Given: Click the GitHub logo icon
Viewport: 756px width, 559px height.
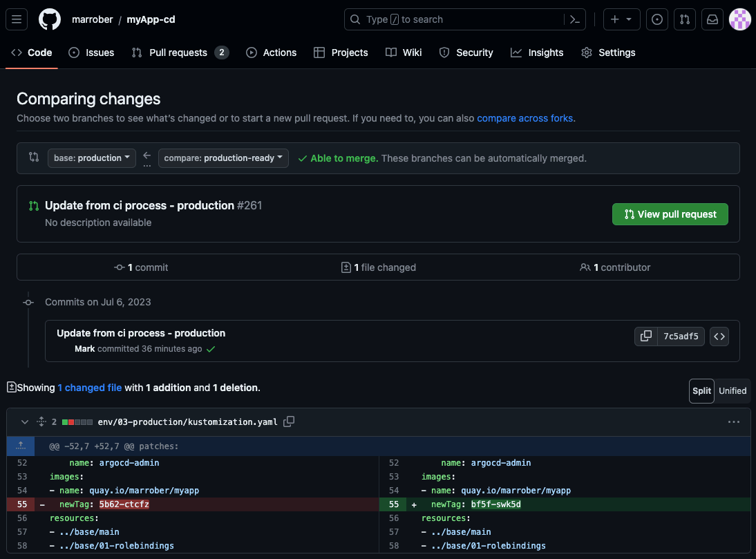Looking at the screenshot, I should tap(50, 19).
